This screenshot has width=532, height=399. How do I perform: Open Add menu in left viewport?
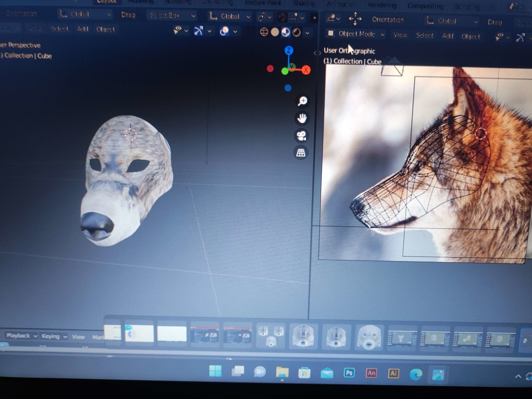click(82, 29)
